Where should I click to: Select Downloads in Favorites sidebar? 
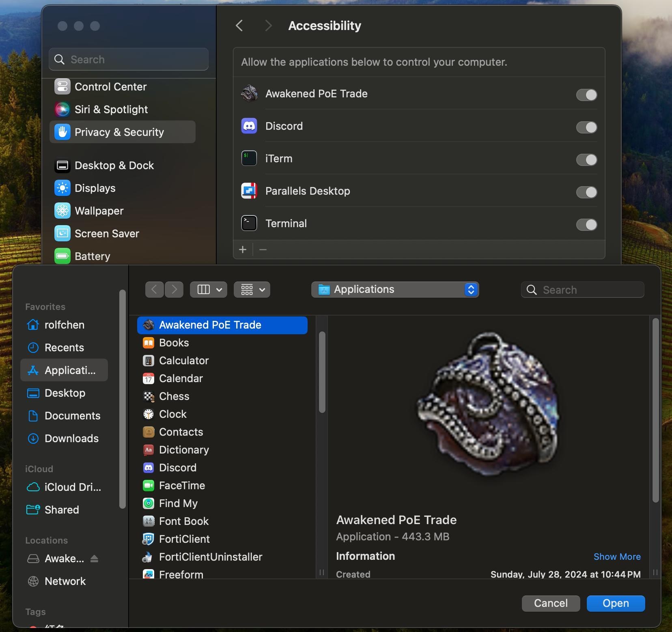coord(71,439)
